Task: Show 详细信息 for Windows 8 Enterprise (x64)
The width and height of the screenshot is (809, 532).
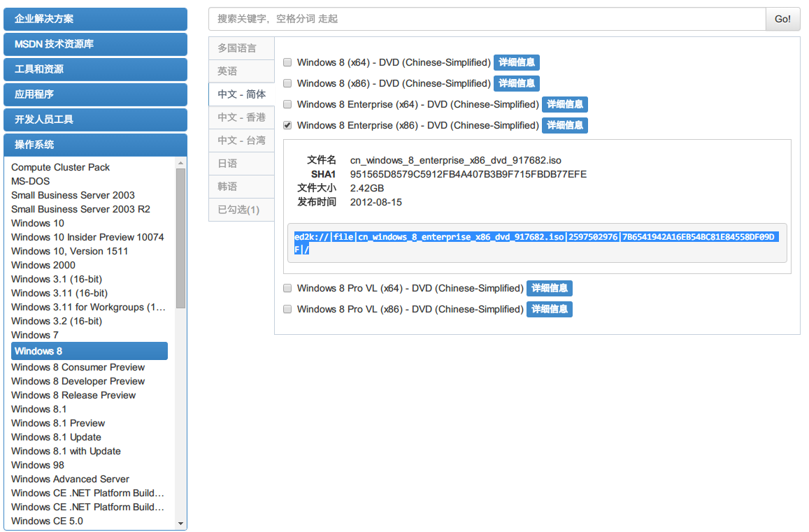Action: pos(565,104)
